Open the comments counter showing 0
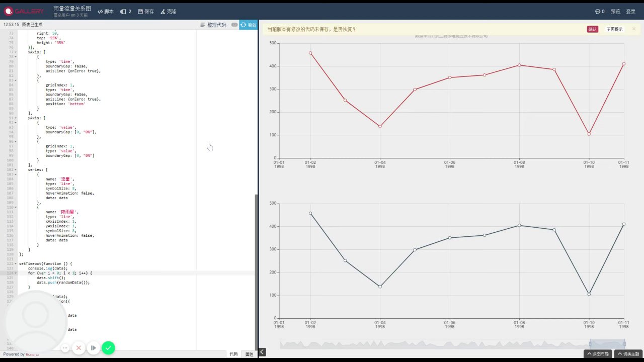The height and width of the screenshot is (362, 644). [x=600, y=11]
